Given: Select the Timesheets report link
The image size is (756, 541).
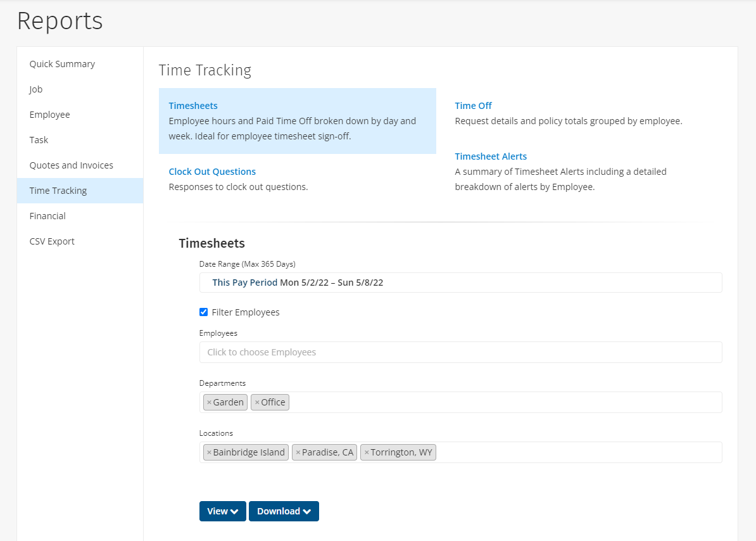Looking at the screenshot, I should [193, 106].
